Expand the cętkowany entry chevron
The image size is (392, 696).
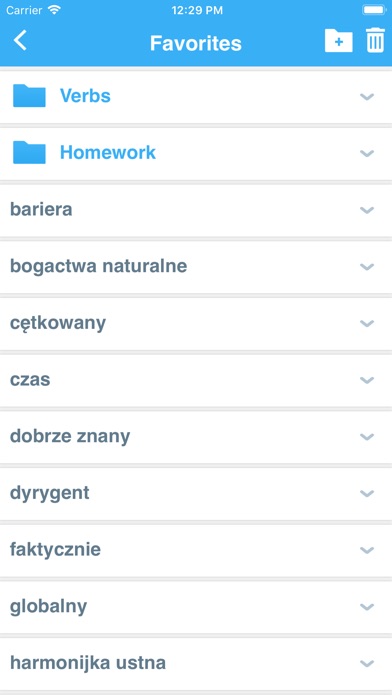[x=367, y=324]
